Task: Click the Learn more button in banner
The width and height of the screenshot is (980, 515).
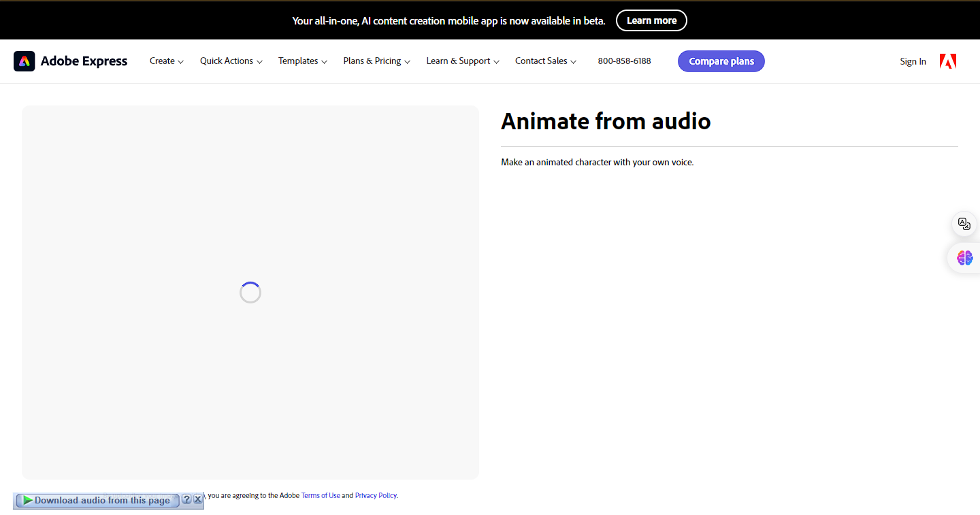Action: point(651,20)
